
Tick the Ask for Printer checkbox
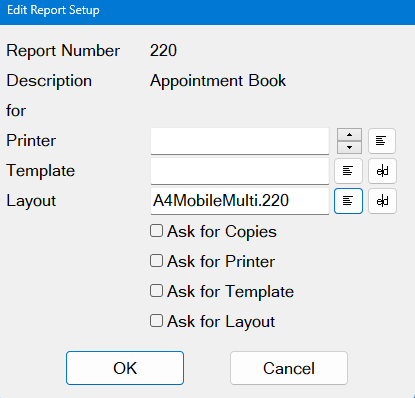pyautogui.click(x=156, y=261)
